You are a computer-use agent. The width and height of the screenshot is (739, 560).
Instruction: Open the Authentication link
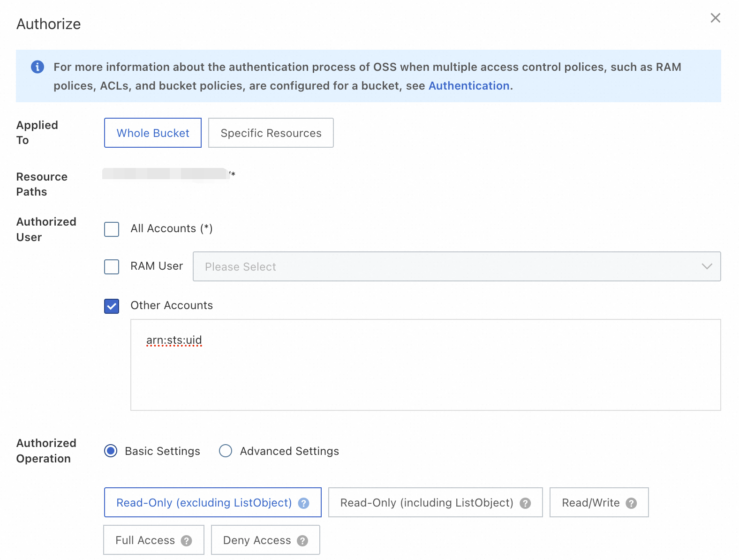point(469,86)
